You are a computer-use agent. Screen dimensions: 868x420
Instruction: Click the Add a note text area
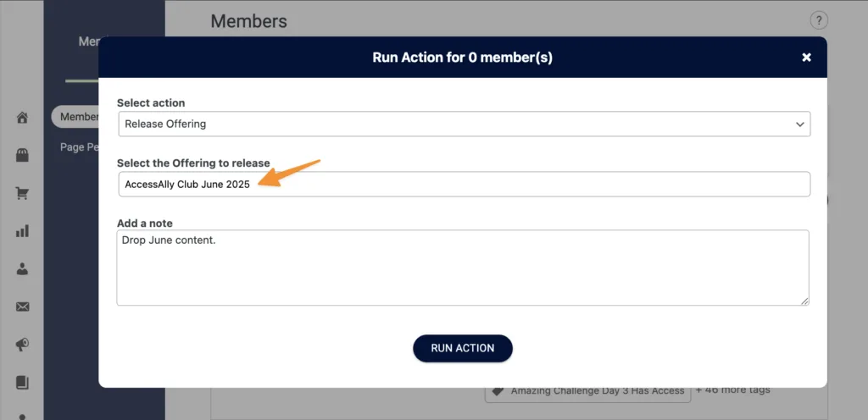pyautogui.click(x=463, y=267)
